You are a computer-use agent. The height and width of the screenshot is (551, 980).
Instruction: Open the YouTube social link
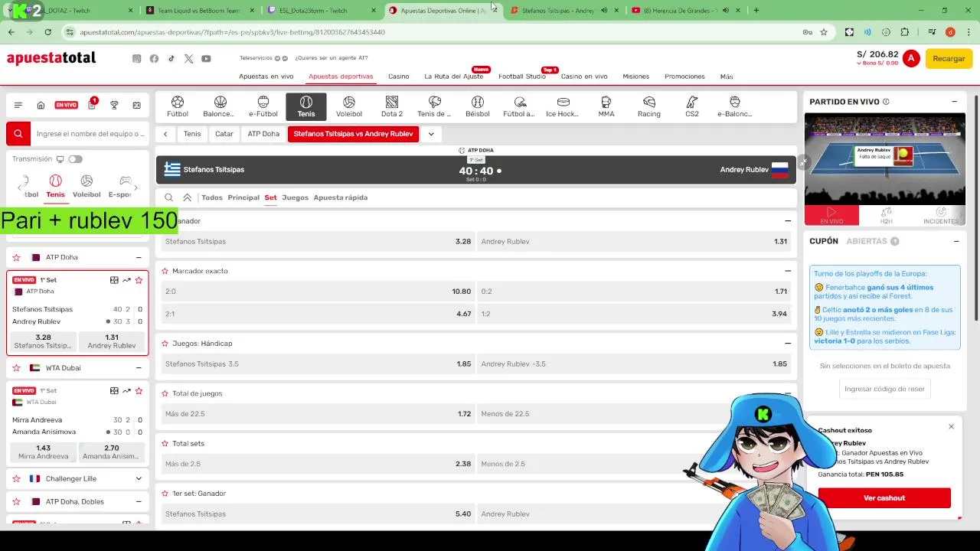coord(206,59)
